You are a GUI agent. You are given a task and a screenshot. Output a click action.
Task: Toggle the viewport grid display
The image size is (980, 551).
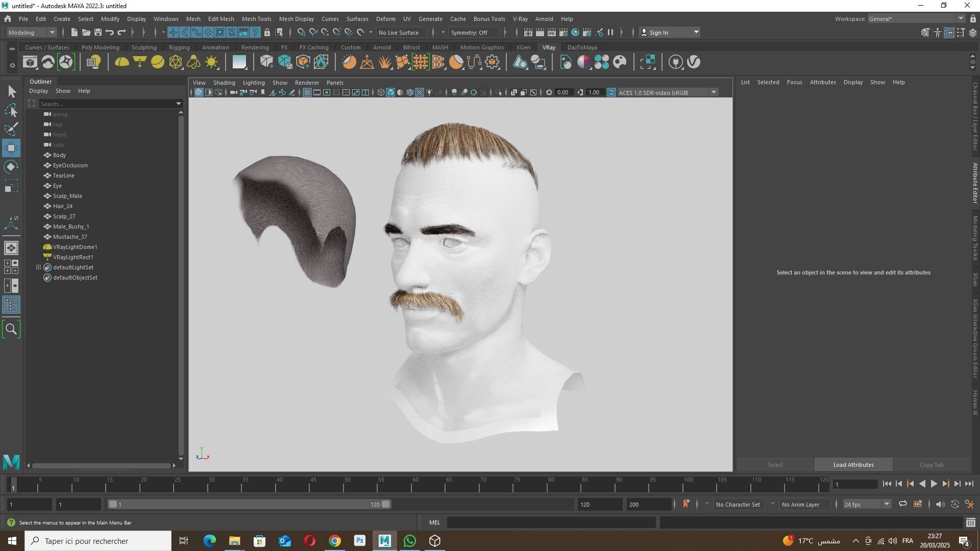(x=307, y=92)
